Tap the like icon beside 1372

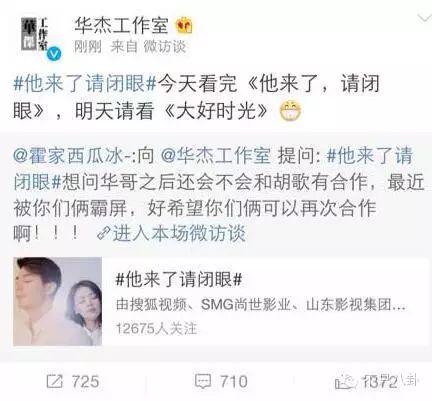(345, 381)
